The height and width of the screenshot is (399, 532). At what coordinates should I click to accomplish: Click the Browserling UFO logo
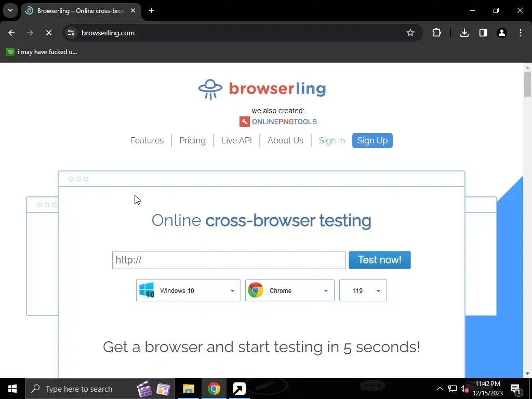[x=210, y=89]
